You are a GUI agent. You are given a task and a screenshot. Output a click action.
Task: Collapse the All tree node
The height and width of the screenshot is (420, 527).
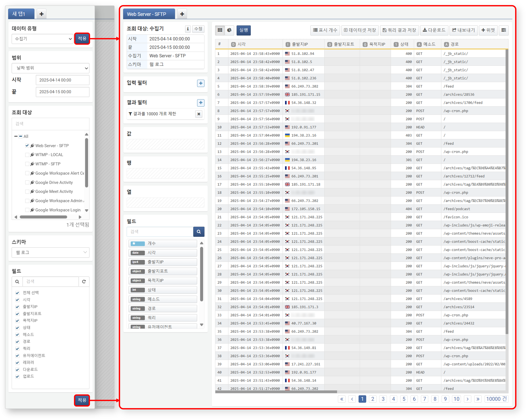click(16, 136)
